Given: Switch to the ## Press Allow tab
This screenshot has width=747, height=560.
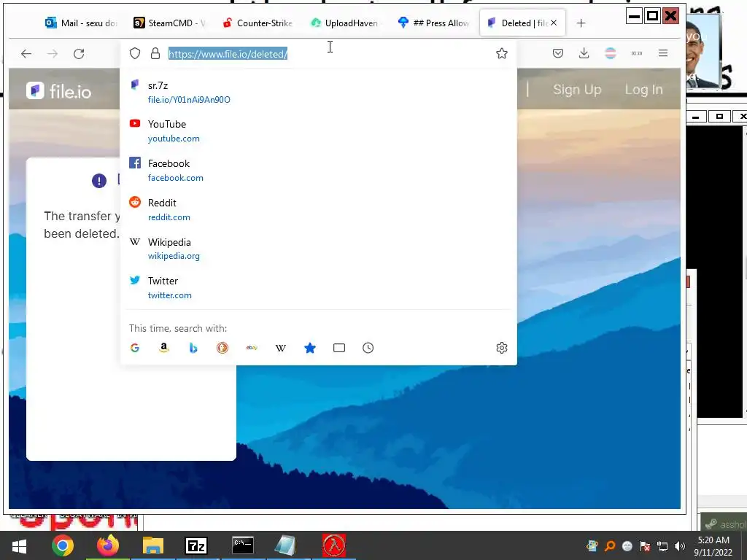Looking at the screenshot, I should 435,23.
